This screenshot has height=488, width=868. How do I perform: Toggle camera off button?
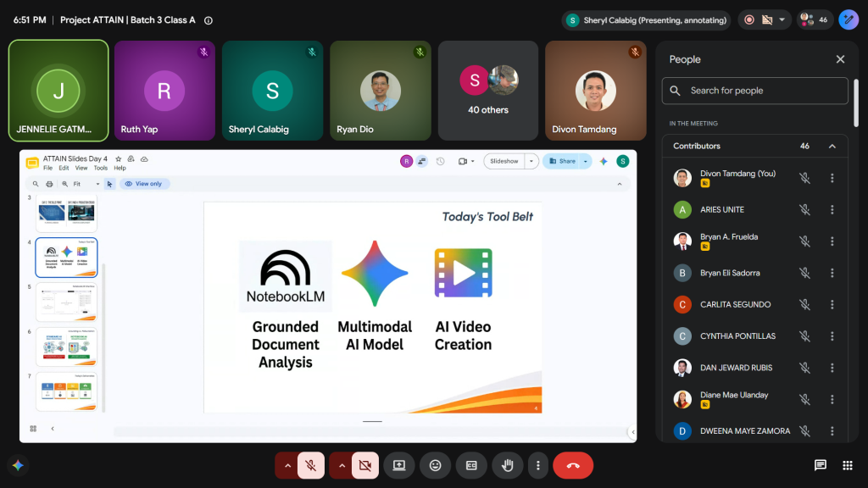click(x=364, y=465)
